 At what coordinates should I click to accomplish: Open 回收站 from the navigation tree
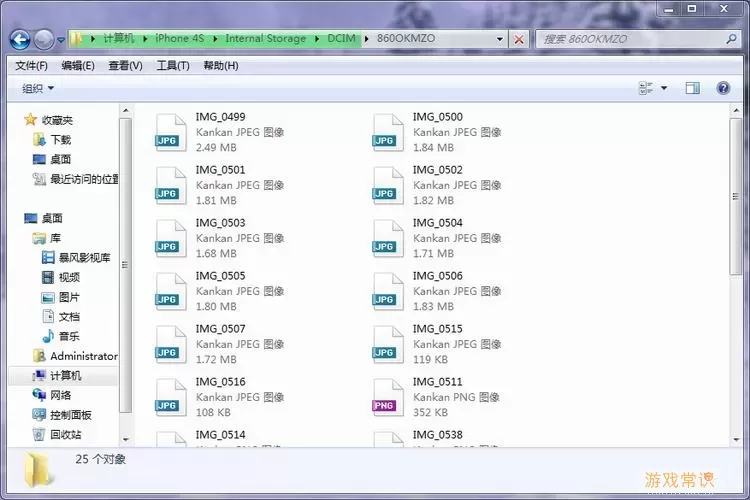[57, 435]
